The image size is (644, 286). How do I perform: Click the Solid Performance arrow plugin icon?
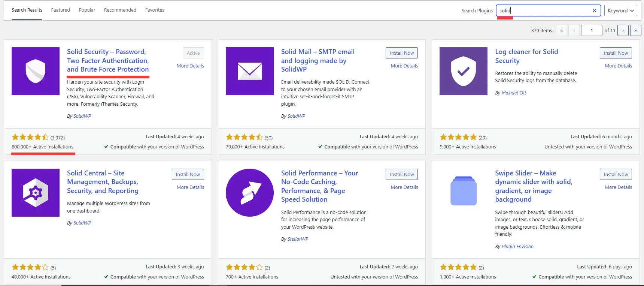(250, 193)
